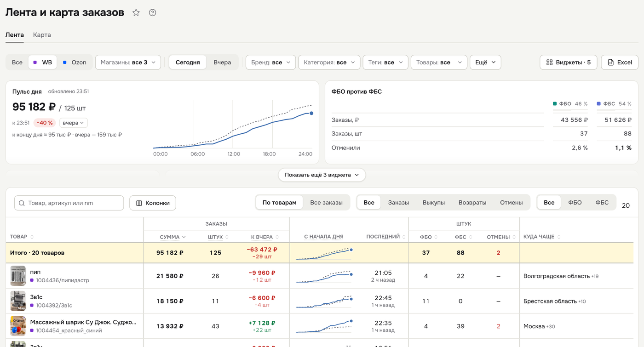Image resolution: width=644 pixels, height=347 pixels.
Task: Switch to the Карта tab
Action: [x=42, y=35]
